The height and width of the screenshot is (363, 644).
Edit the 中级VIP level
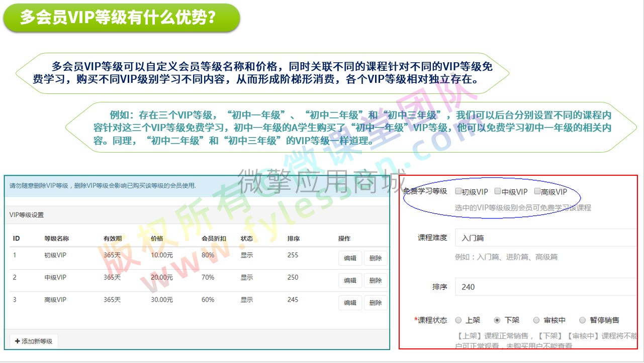pos(350,281)
